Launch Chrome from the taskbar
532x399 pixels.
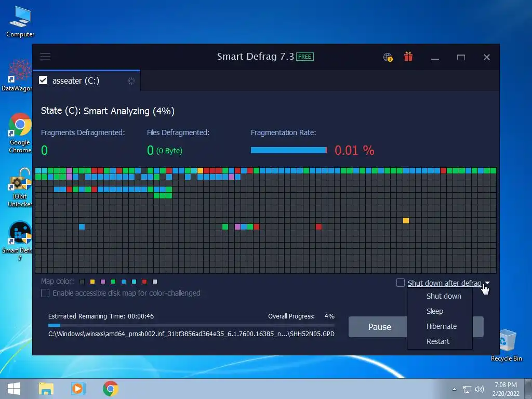pos(110,389)
